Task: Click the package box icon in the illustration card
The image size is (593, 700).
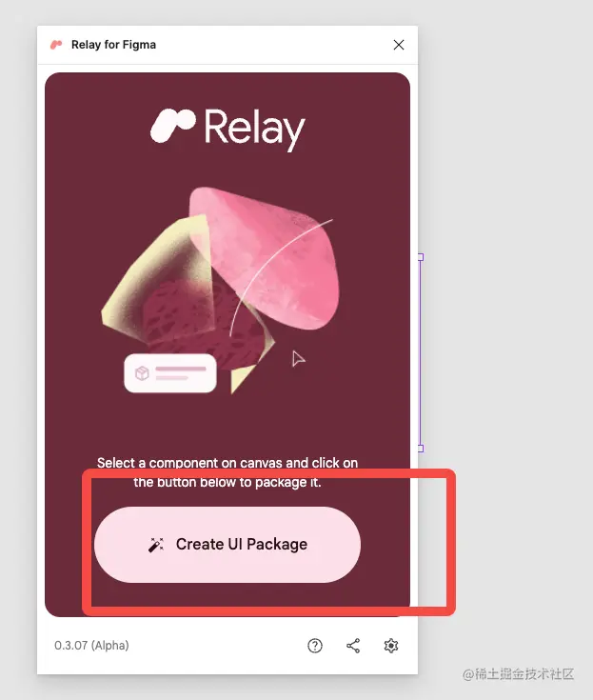Action: point(142,372)
